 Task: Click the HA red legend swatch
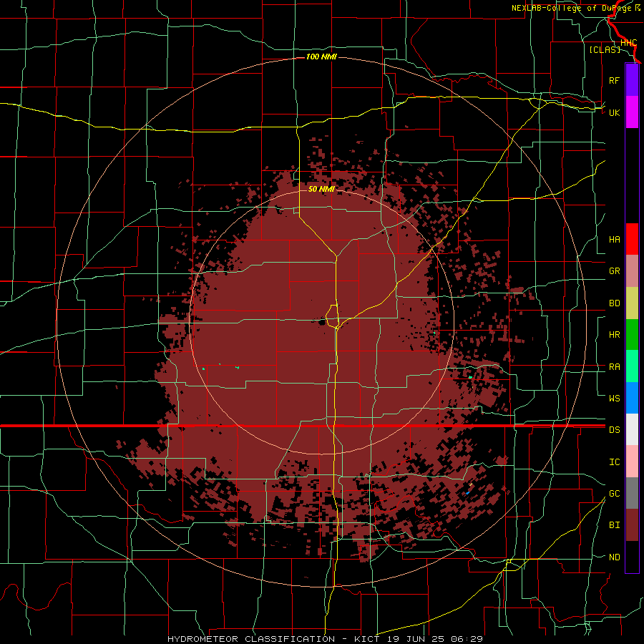click(x=632, y=239)
